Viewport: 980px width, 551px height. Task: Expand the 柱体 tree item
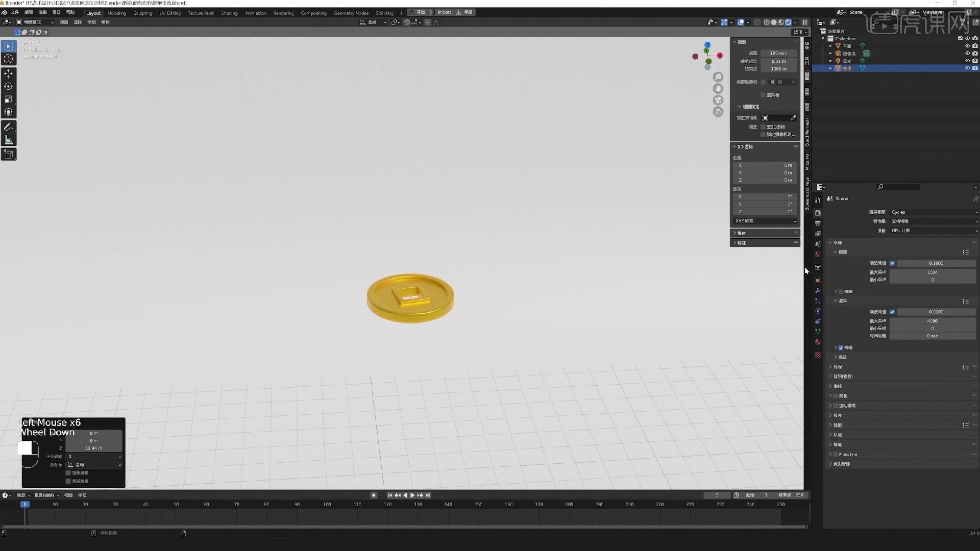click(830, 68)
